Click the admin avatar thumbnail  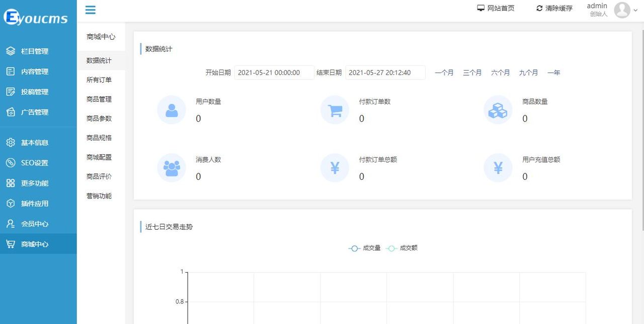(622, 11)
